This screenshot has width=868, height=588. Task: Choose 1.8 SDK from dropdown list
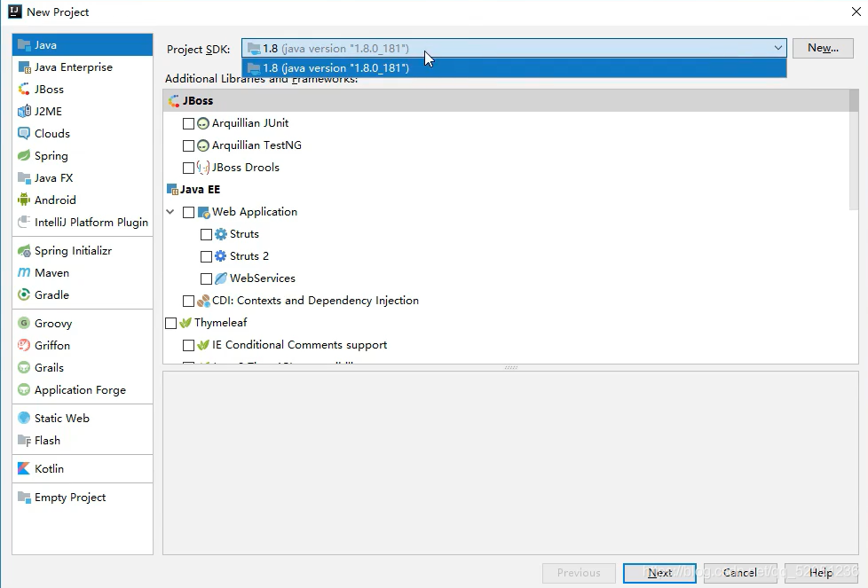(514, 68)
